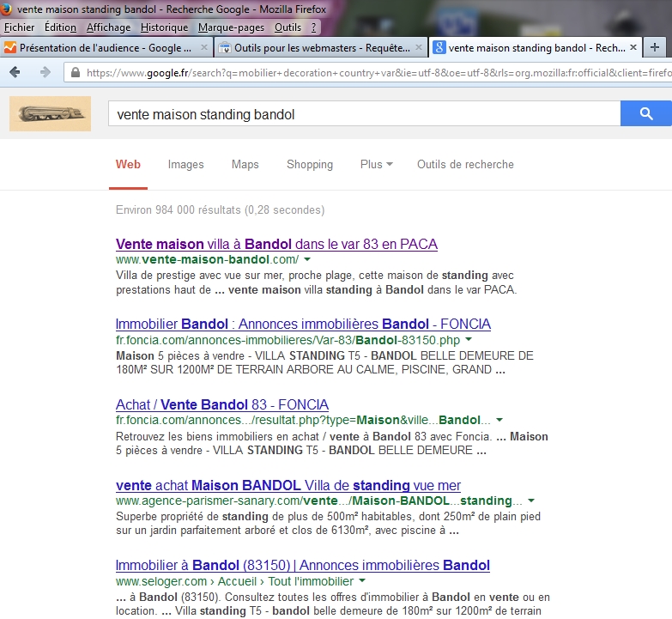Expand arrow next to resultat.php foncia URL
The width and height of the screenshot is (672, 619).
pyautogui.click(x=499, y=420)
